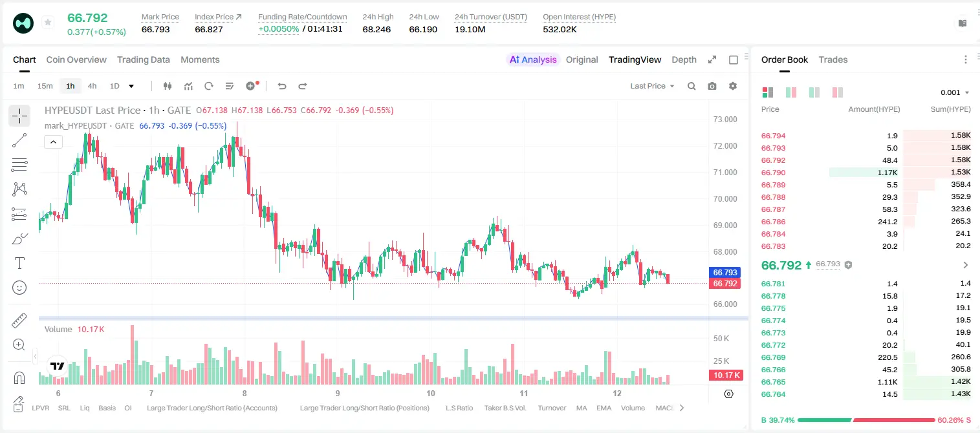Viewport: 980px width, 433px height.
Task: Toggle the magnet snap mode
Action: [19, 377]
